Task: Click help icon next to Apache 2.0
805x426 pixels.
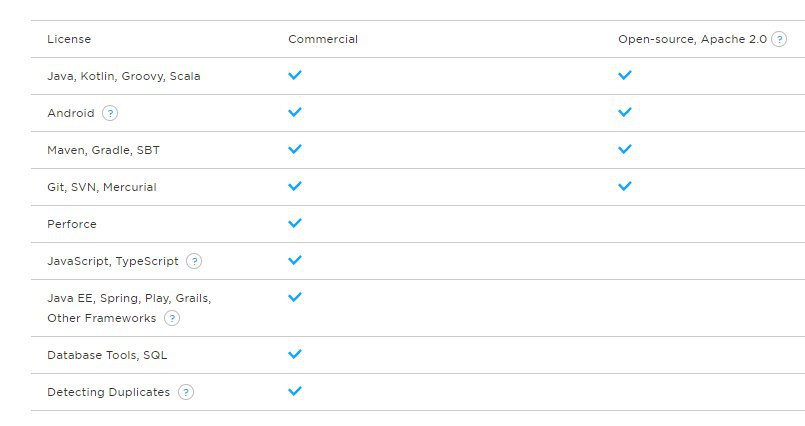Action: 779,39
